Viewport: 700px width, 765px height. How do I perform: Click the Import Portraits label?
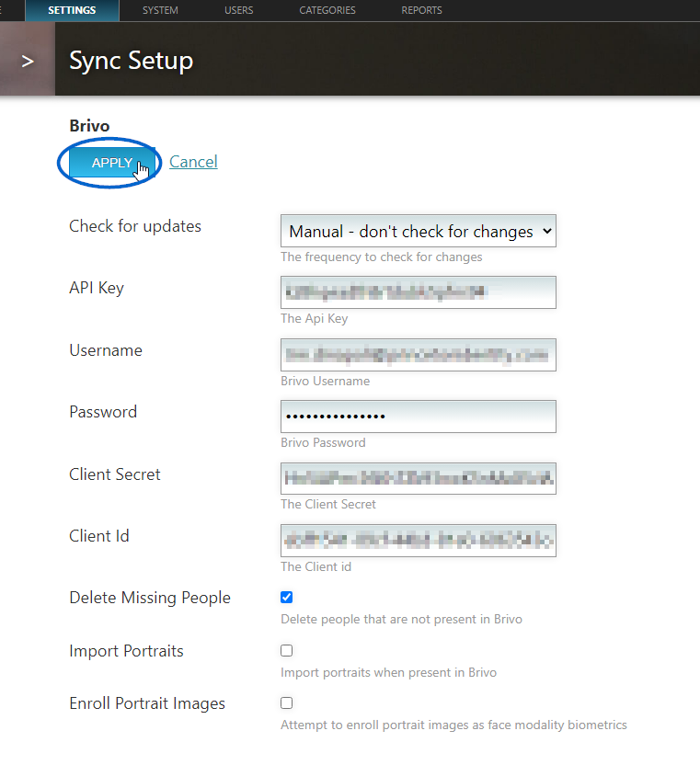click(x=126, y=651)
